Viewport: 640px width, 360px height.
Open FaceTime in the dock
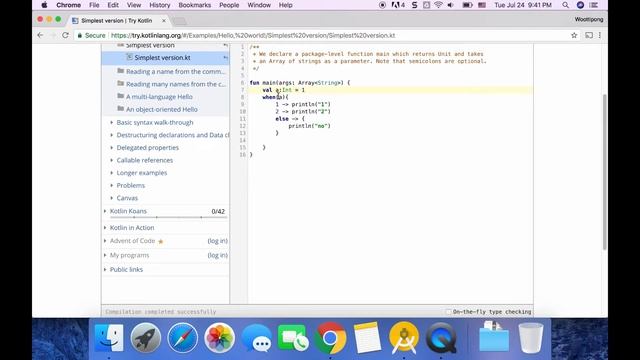click(x=293, y=338)
